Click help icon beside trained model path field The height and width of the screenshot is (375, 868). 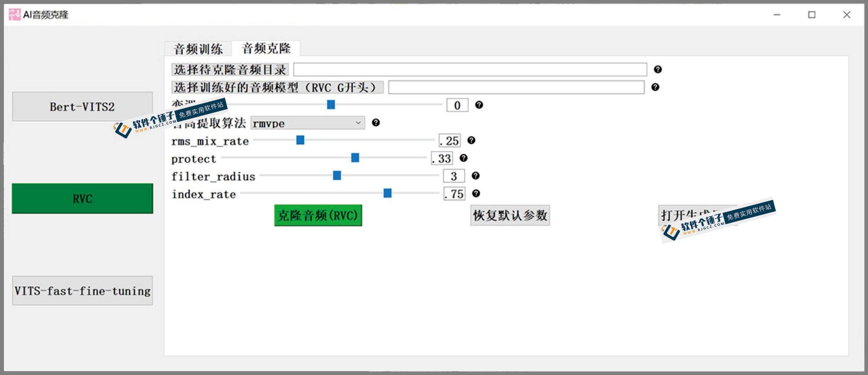(655, 87)
